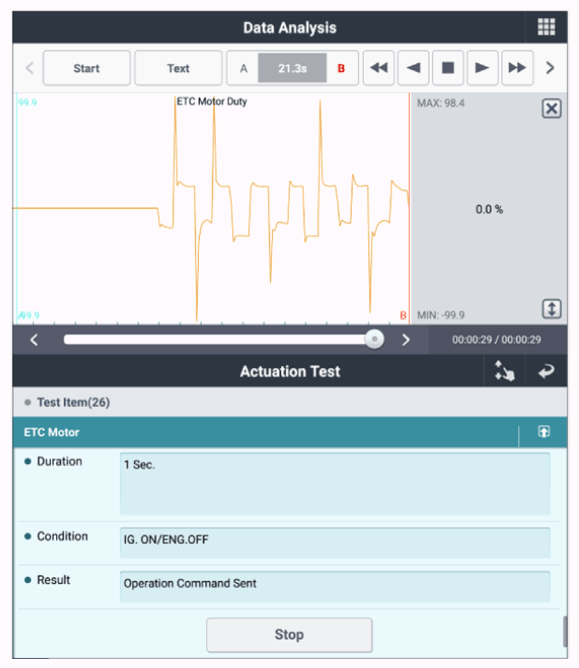Click the return arrow icon in Actuation Test
The image size is (579, 668).
(546, 371)
